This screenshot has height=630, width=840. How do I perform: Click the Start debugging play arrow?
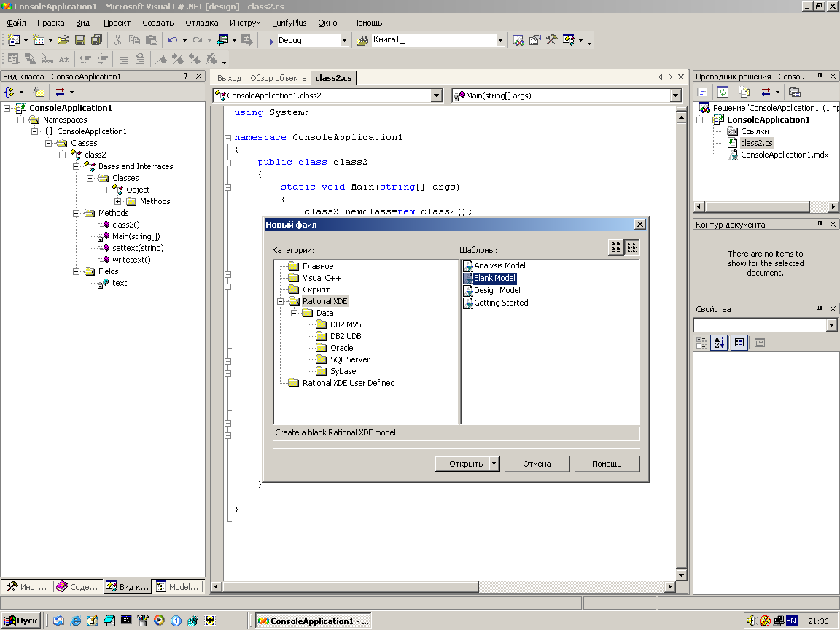(271, 41)
